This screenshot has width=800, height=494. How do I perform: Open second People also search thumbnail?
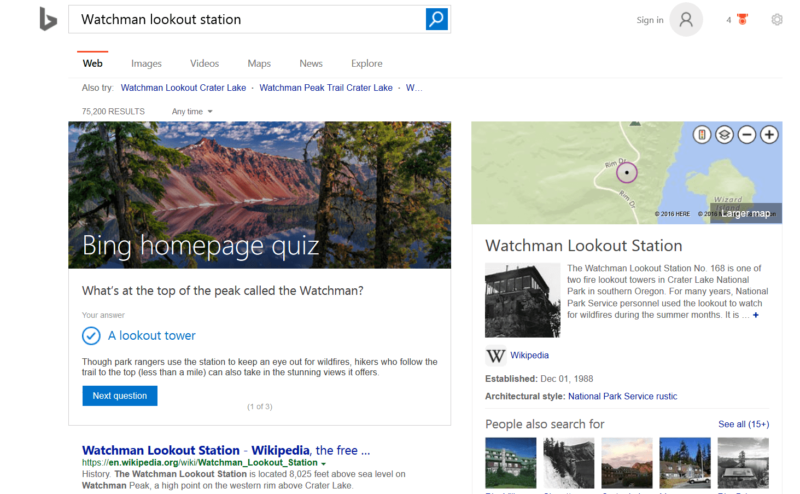pyautogui.click(x=569, y=463)
